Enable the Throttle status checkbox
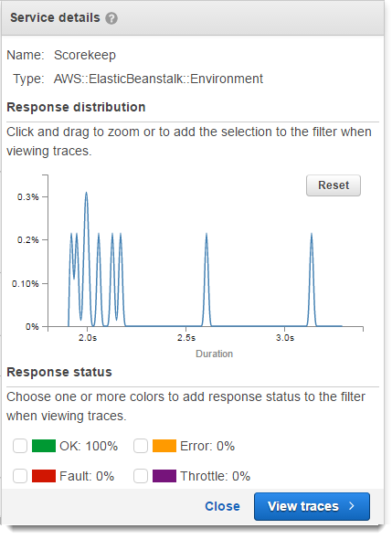 click(141, 476)
